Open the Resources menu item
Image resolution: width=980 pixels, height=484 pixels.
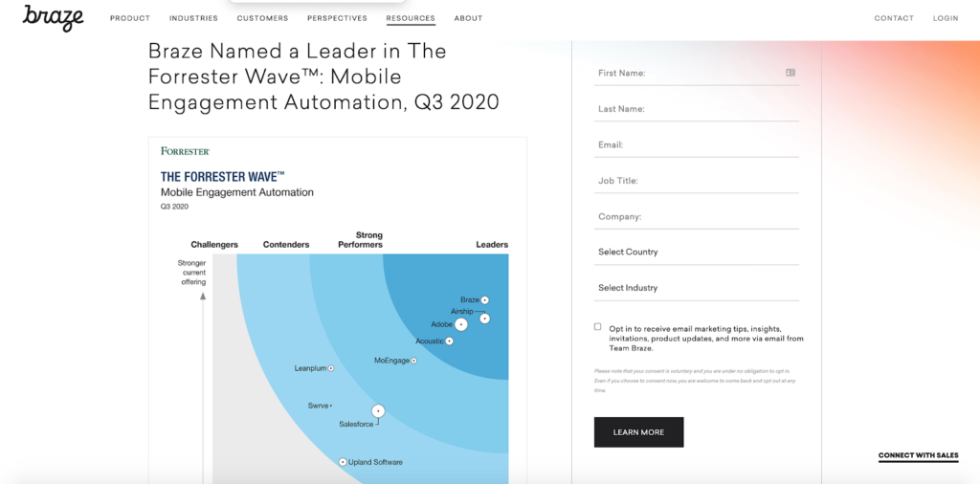tap(411, 18)
